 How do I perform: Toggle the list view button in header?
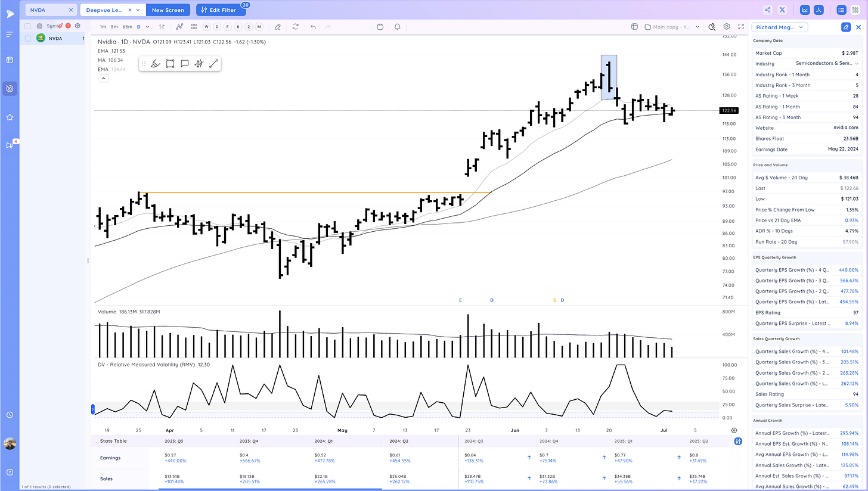(x=841, y=10)
